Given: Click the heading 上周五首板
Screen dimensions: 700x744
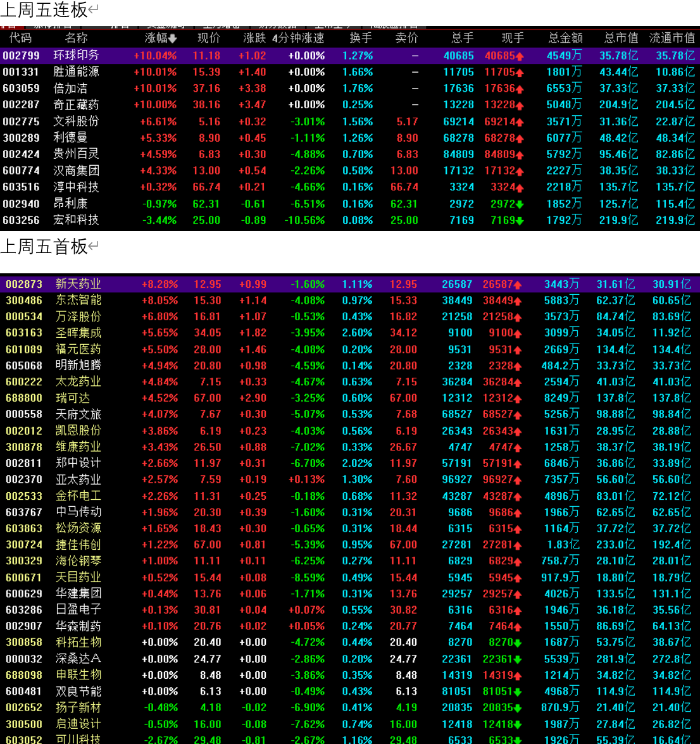Looking at the screenshot, I should coord(44,247).
